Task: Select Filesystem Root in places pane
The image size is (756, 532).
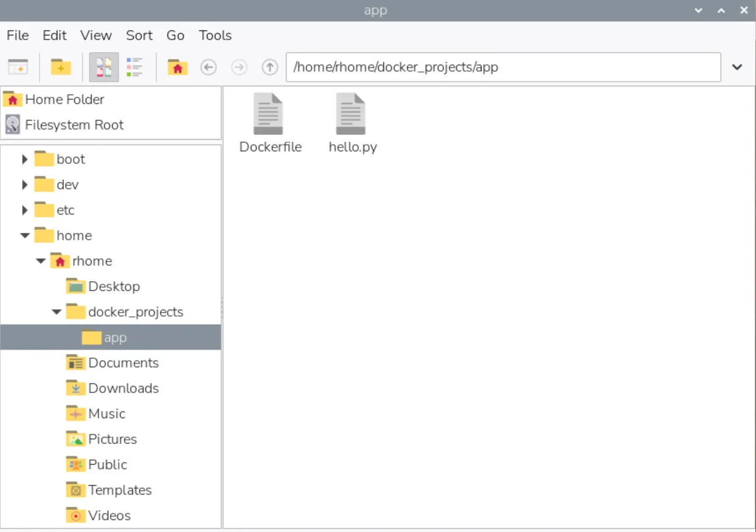Action: click(x=111, y=125)
